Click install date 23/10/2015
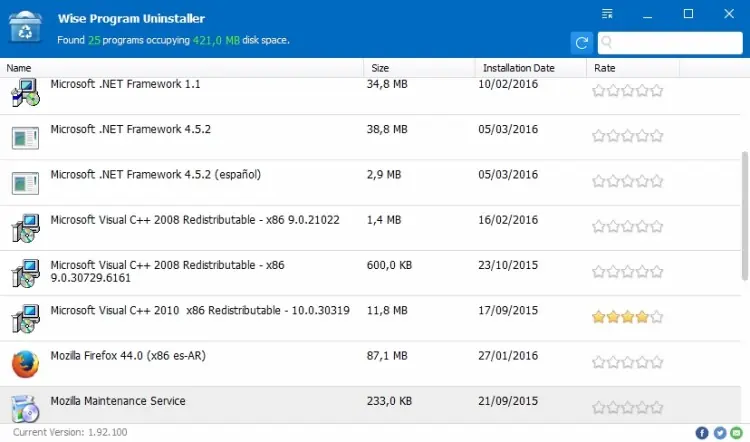Screen dimensions: 750x442 pyautogui.click(x=508, y=265)
